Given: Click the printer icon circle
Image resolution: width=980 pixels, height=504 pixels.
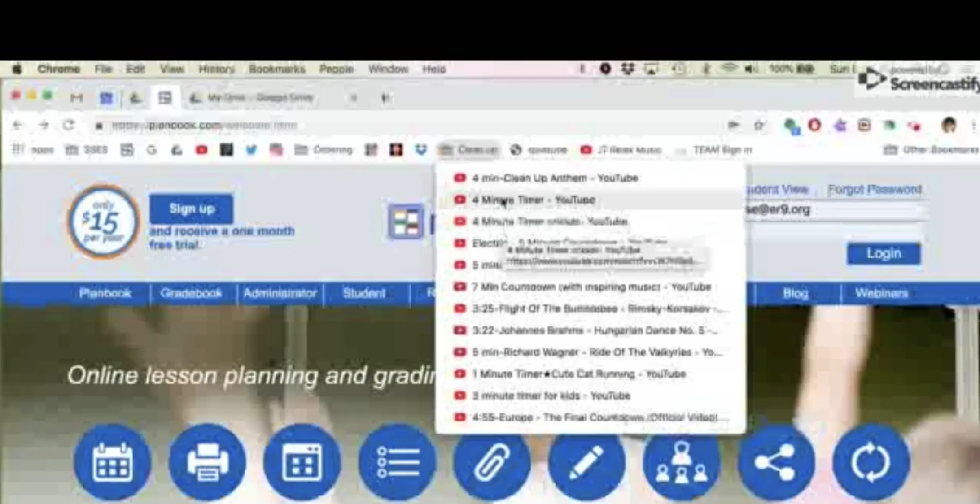Looking at the screenshot, I should pyautogui.click(x=207, y=462).
